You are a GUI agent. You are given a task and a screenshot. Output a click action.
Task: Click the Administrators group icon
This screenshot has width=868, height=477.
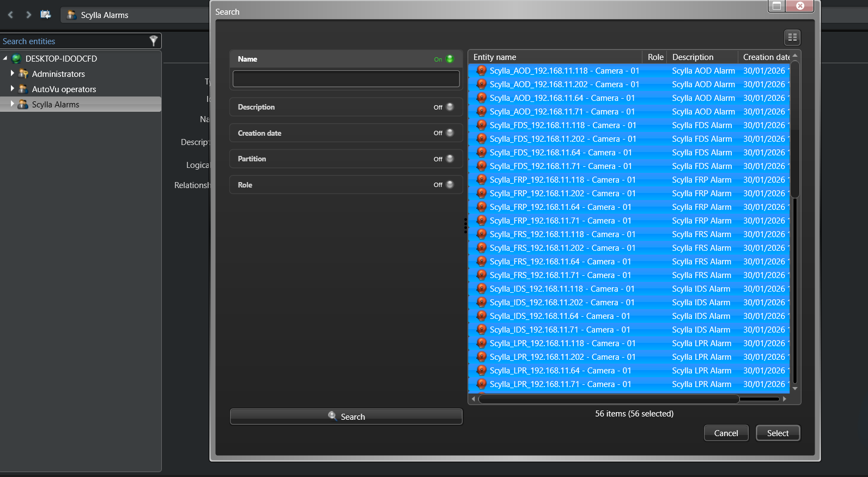click(x=23, y=74)
